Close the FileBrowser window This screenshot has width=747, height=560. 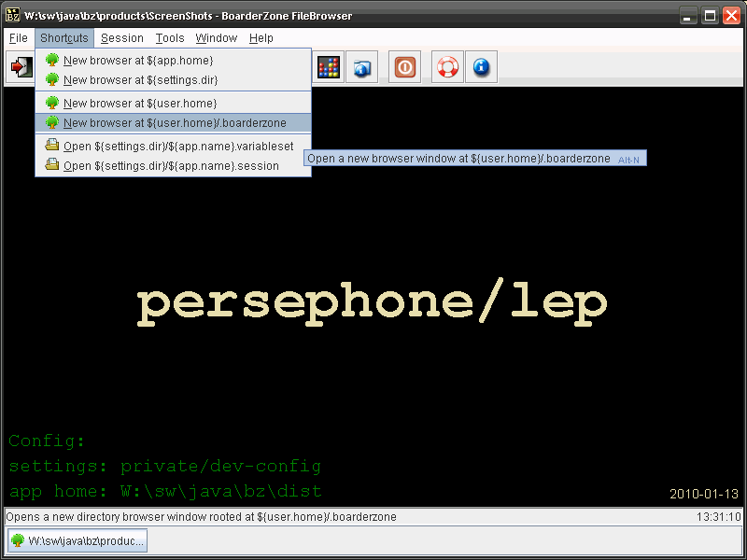pyautogui.click(x=732, y=16)
